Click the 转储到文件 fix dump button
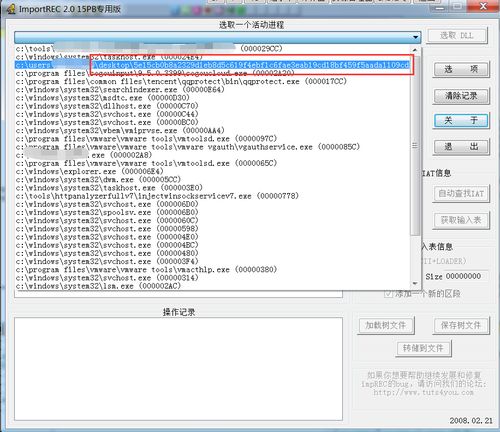The height and width of the screenshot is (432, 500). [x=423, y=348]
